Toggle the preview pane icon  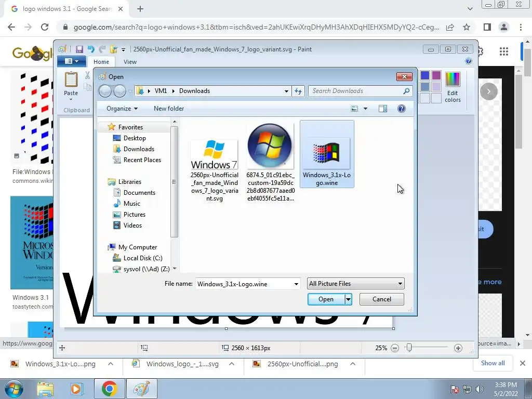pos(383,109)
